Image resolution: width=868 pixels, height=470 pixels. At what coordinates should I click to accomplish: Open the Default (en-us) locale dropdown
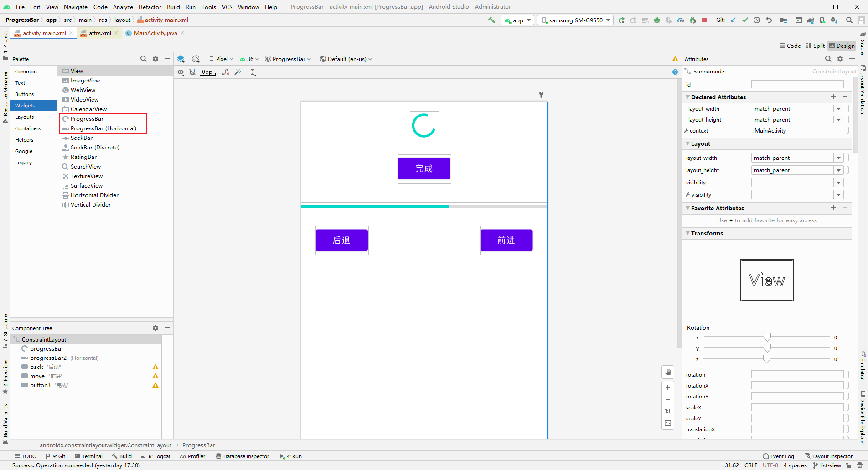(346, 59)
